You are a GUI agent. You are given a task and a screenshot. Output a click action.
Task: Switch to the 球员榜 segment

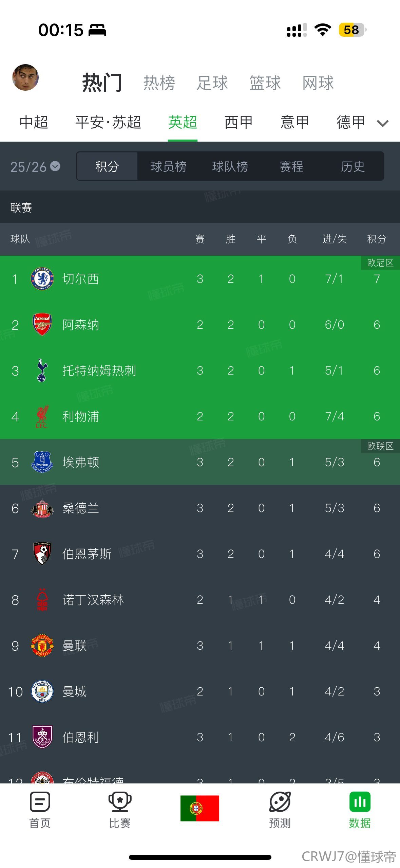coord(169,166)
